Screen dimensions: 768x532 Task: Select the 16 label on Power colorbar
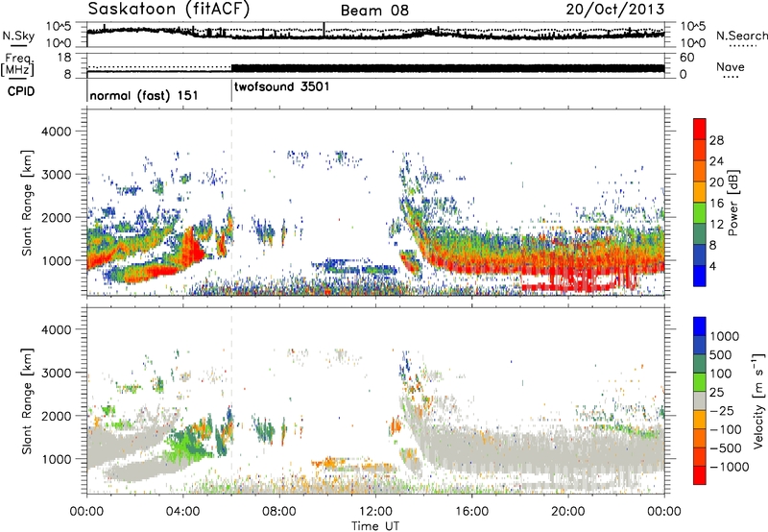click(x=716, y=204)
